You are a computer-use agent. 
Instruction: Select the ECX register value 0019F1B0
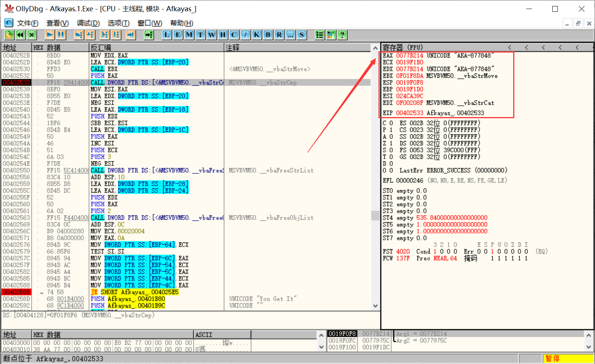410,62
